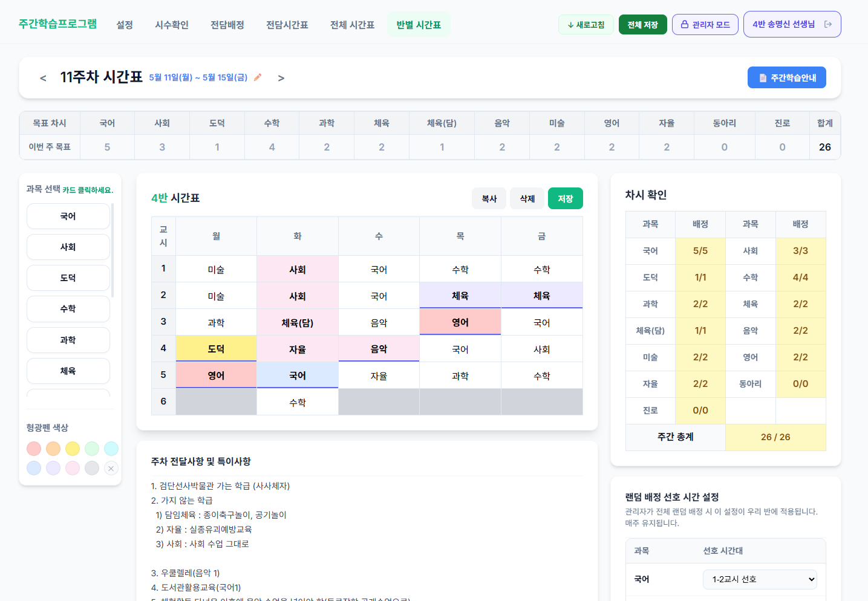Open the 설정 tab
Image resolution: width=868 pixels, height=601 pixels.
click(125, 25)
